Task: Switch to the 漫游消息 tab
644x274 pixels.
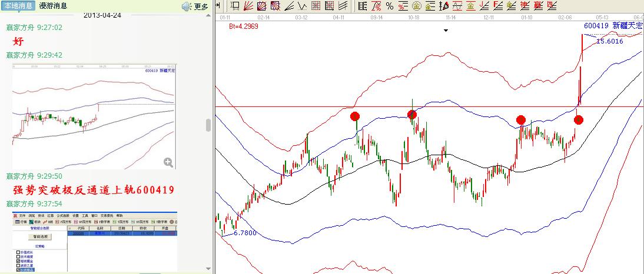Action: pos(53,6)
